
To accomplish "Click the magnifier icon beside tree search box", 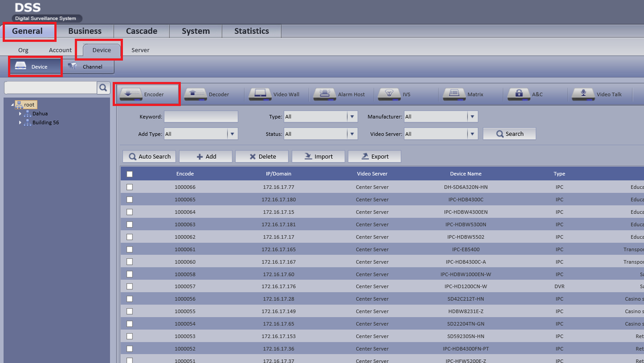I will point(103,88).
